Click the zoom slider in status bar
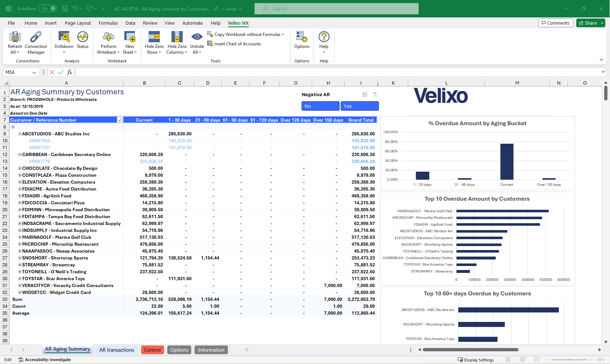610x364 pixels. 569,360
